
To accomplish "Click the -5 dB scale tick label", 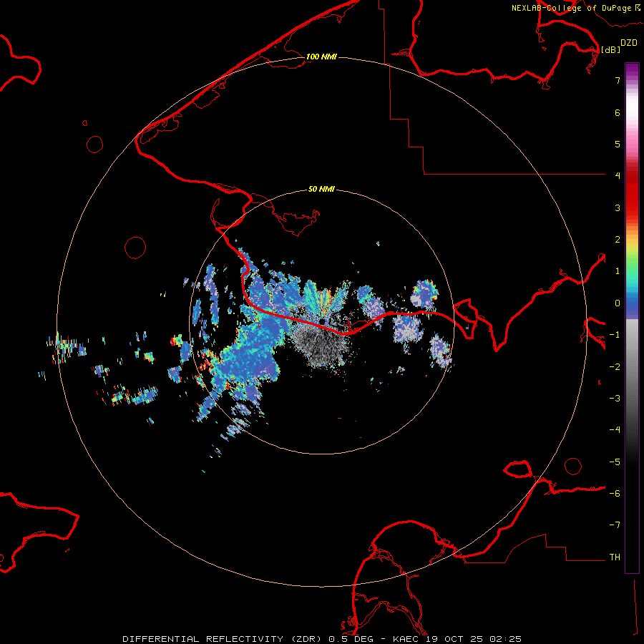I will coord(615,462).
